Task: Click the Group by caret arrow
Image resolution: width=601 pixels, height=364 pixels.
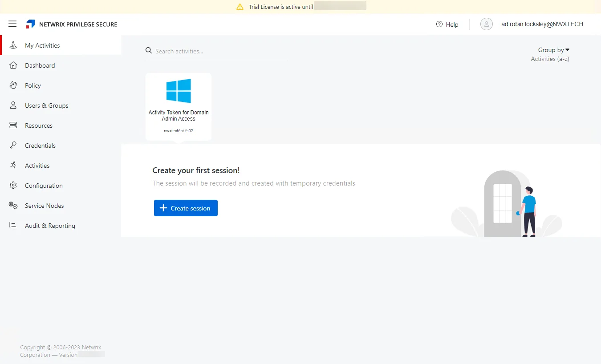Action: [567, 50]
